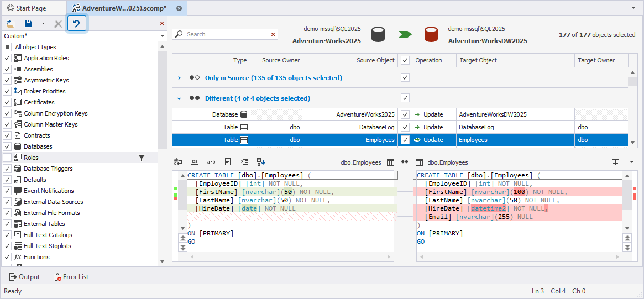The image size is (644, 299).
Task: Select the Defaults row label
Action: tap(35, 180)
